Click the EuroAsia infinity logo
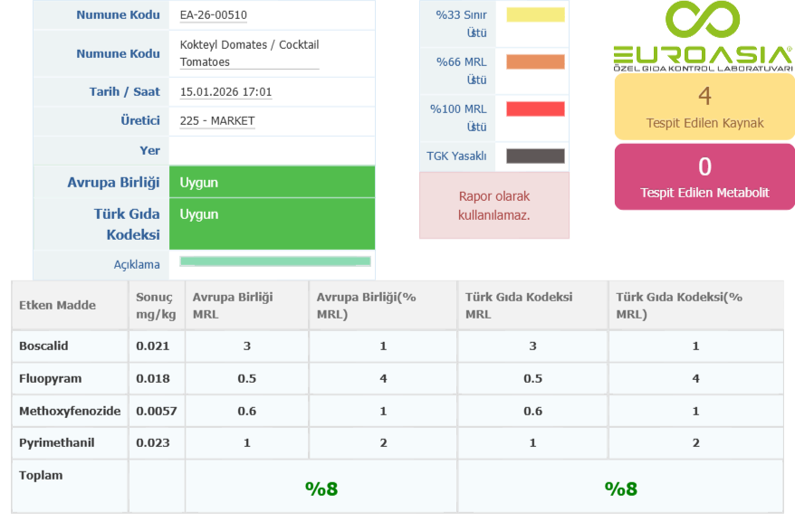 click(x=702, y=22)
